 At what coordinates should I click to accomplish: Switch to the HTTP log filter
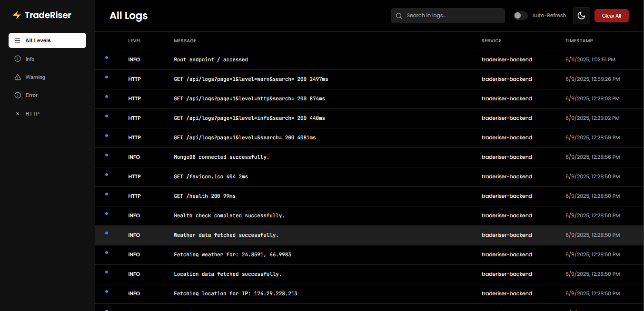tap(32, 114)
